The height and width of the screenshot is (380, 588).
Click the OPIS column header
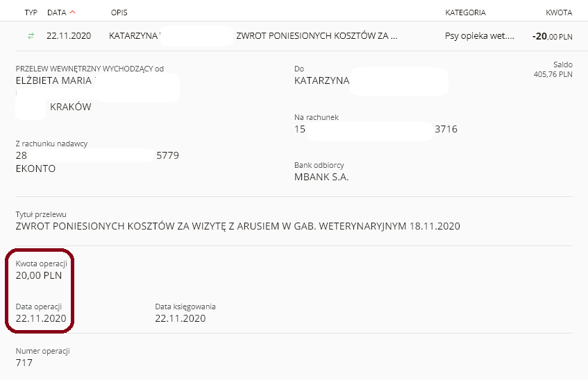[119, 12]
